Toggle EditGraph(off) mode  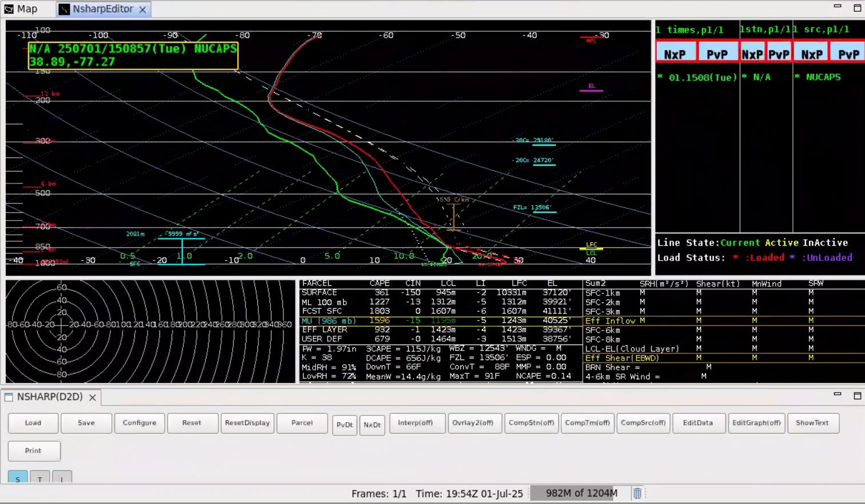(x=756, y=423)
